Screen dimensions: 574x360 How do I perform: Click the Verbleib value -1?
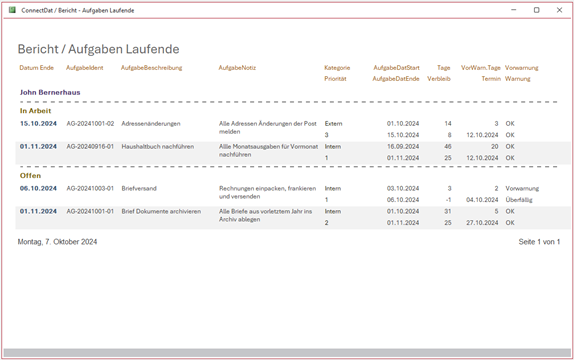(x=448, y=200)
